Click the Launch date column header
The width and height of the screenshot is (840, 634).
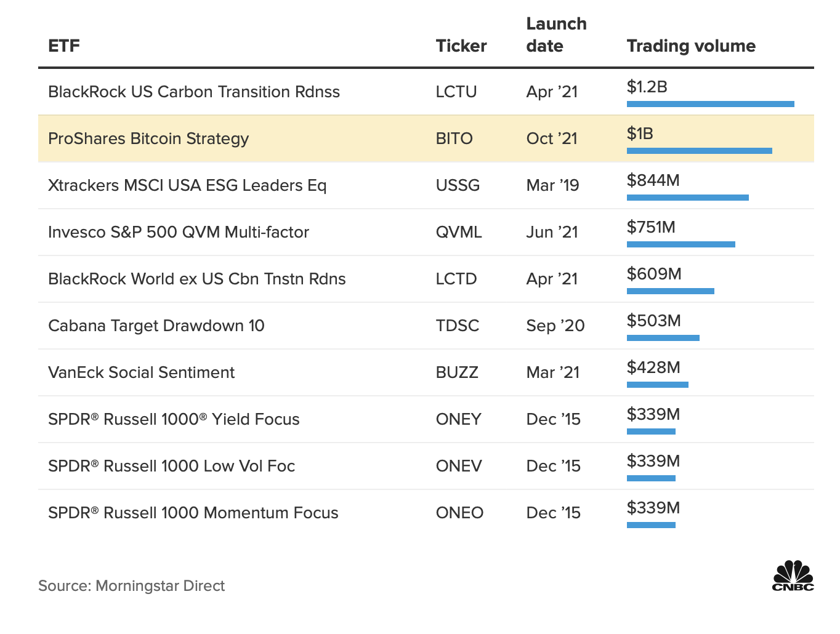coord(556,35)
